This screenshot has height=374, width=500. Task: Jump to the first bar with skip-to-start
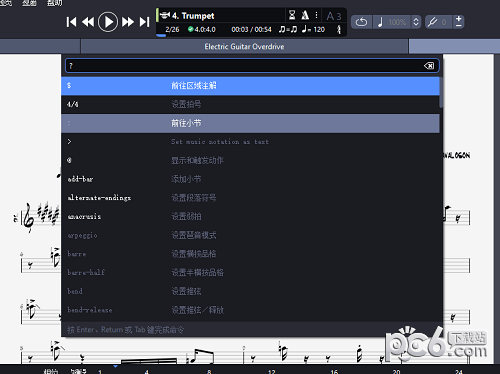click(71, 22)
